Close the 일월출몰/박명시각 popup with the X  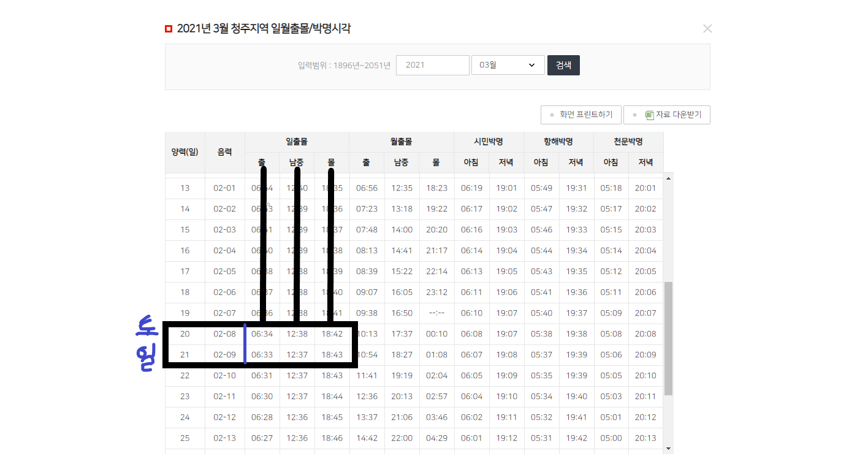point(707,28)
